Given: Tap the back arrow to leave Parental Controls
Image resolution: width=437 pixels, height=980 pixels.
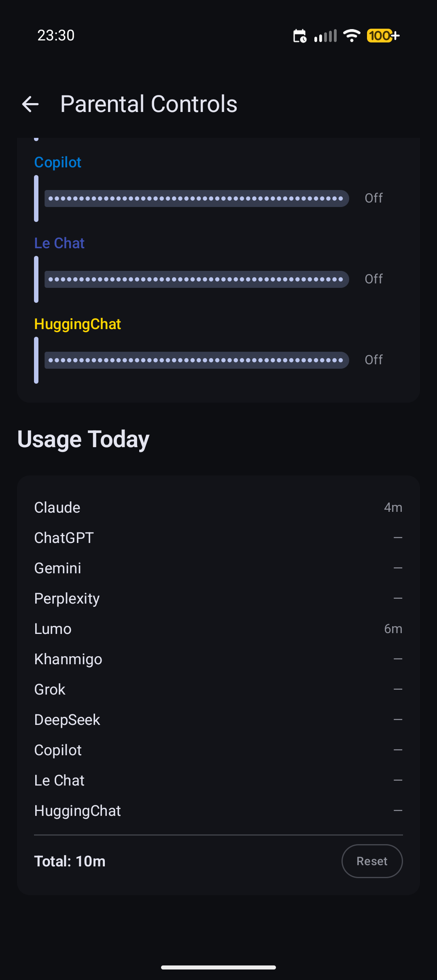Looking at the screenshot, I should click(x=31, y=104).
